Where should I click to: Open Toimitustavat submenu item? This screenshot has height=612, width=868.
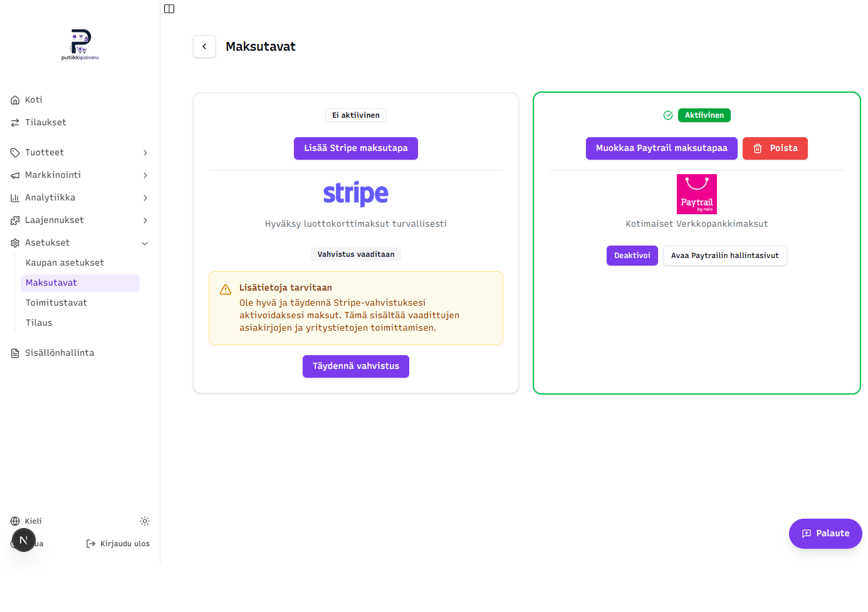pos(80,303)
